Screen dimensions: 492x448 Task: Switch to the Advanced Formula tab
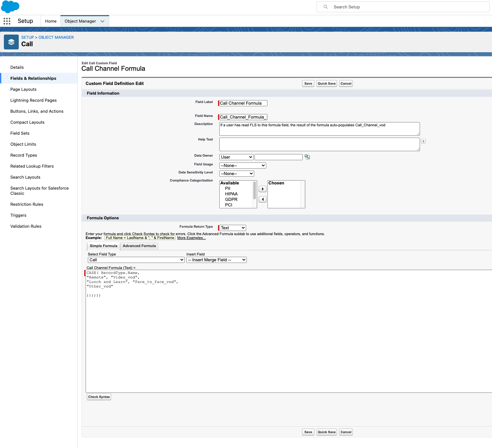[139, 246]
